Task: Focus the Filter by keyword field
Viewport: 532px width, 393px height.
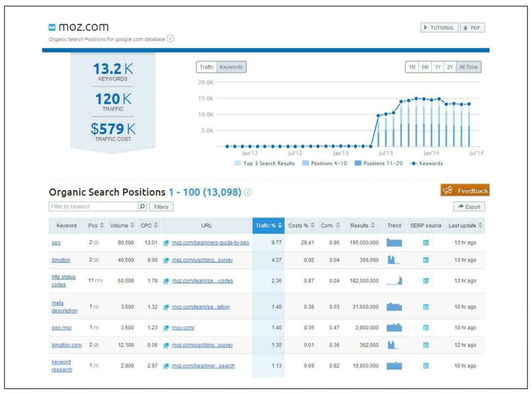Action: (x=93, y=206)
